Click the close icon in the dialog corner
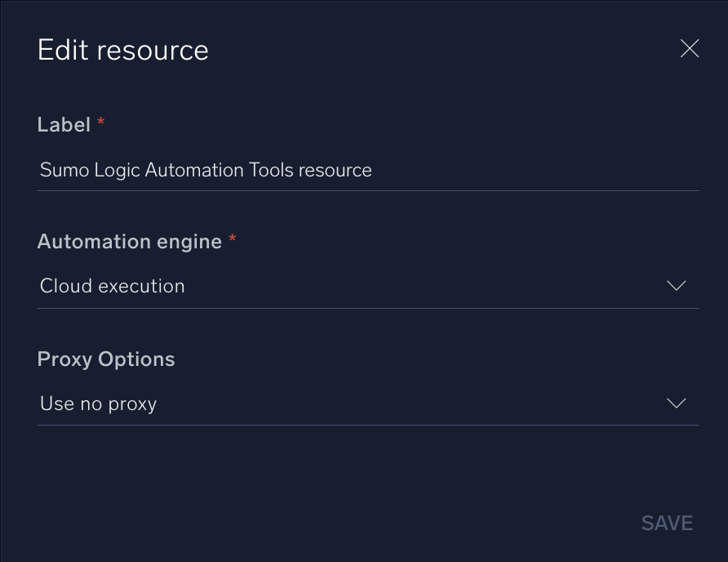The image size is (728, 562). (690, 49)
